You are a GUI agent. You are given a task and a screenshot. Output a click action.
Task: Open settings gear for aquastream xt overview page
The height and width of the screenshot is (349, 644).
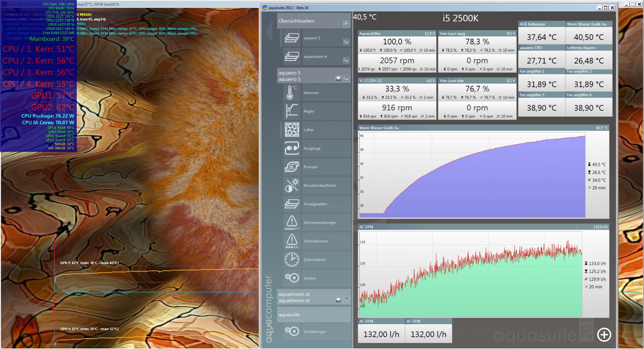(x=346, y=60)
